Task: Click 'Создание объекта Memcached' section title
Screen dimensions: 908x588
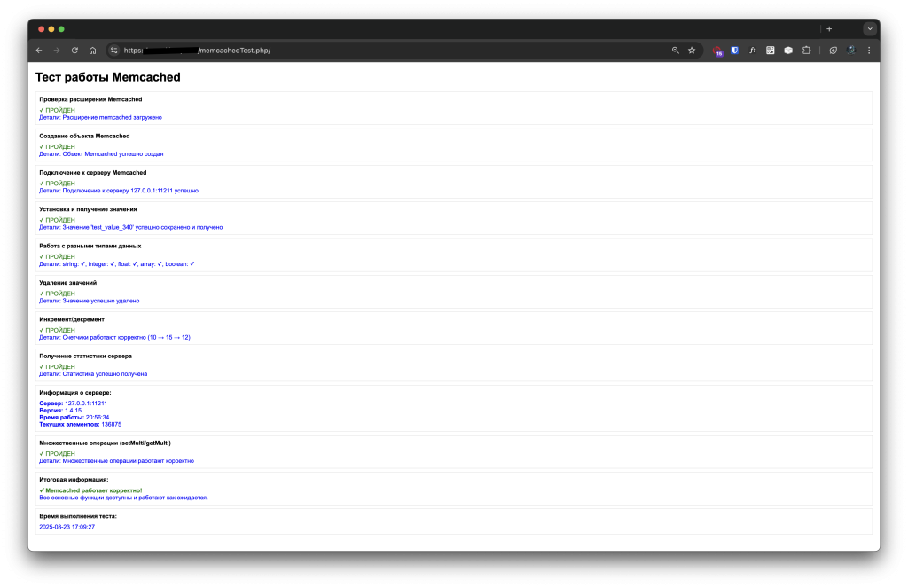Action: [84, 137]
